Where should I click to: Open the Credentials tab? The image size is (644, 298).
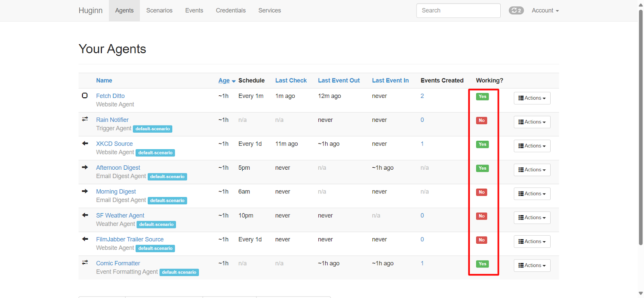coord(231,10)
